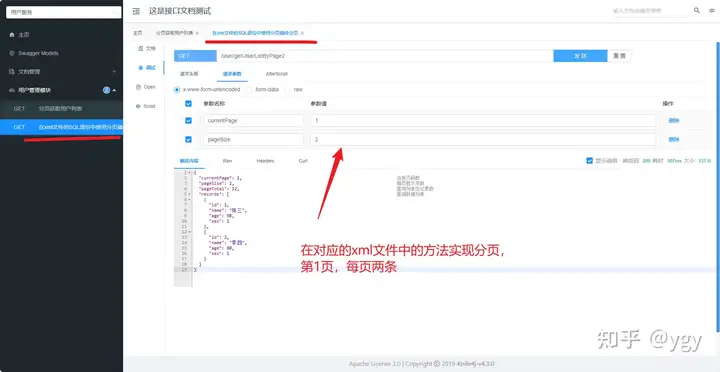Select highlighted GET xml SQL entry in sidebar
The image size is (720, 372).
(62, 127)
